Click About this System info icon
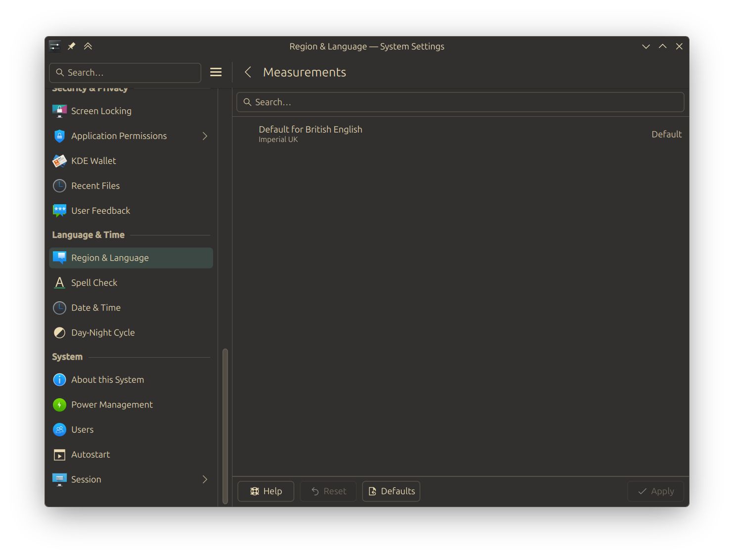The image size is (734, 560). point(59,380)
